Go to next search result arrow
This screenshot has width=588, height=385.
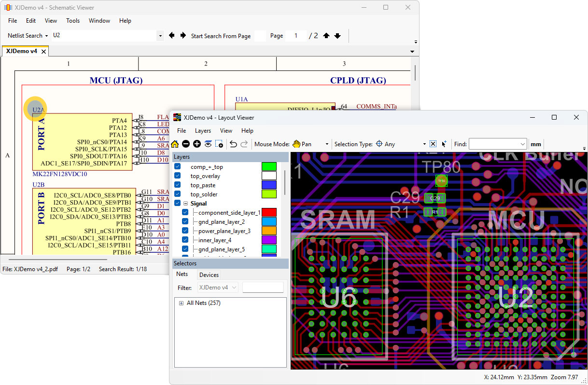tap(183, 36)
